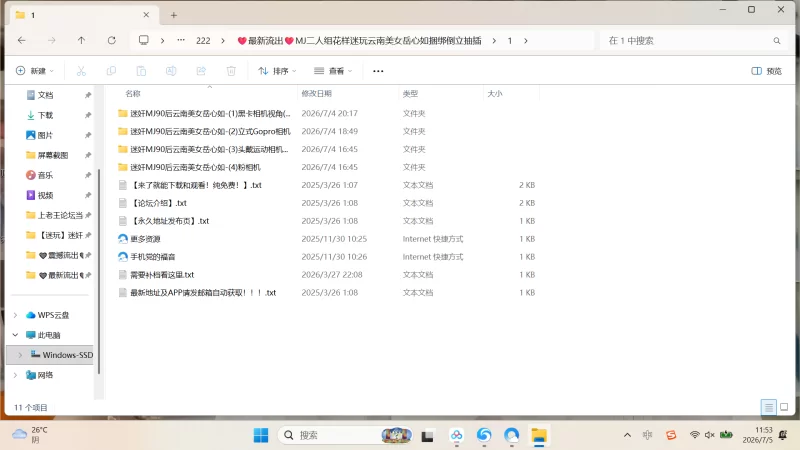This screenshot has width=800, height=450.
Task: Open the three-dots See more menu
Action: click(x=378, y=71)
